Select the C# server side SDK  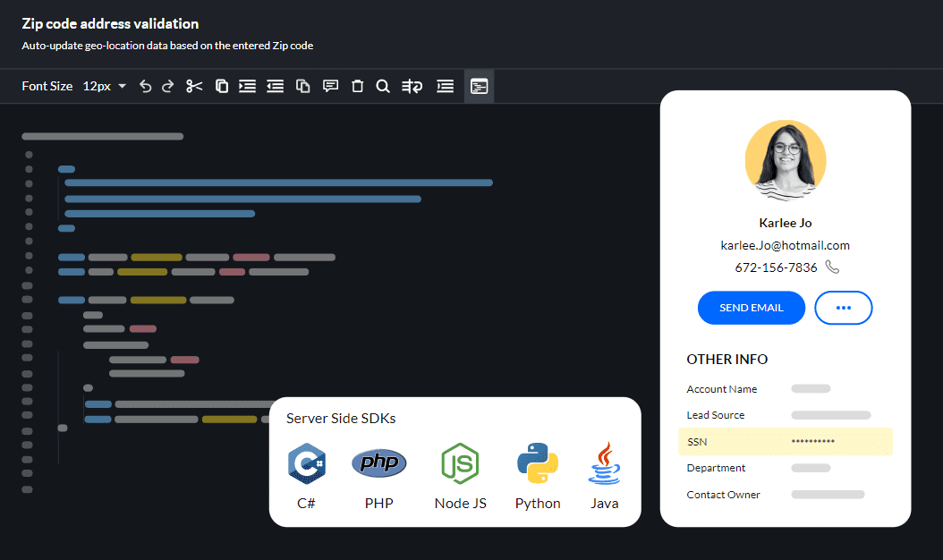[306, 463]
